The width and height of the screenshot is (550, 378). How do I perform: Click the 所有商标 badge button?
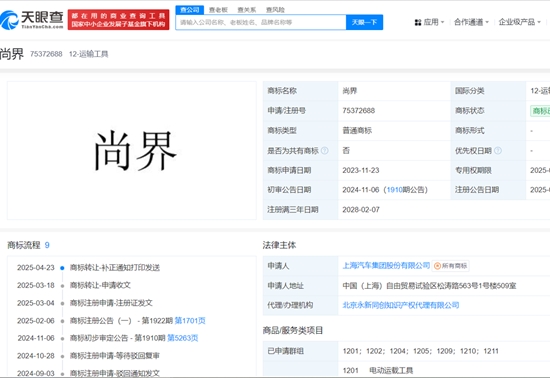click(x=451, y=266)
